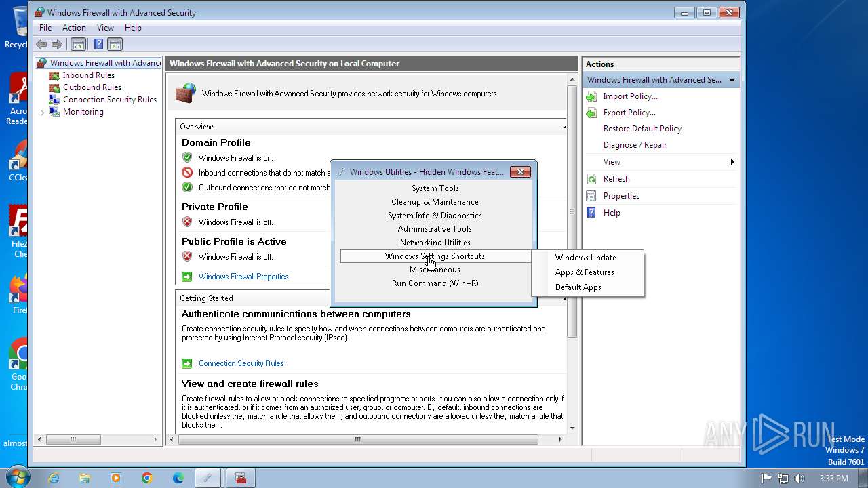Click the Windows Utilities taskbar button
The width and height of the screenshot is (868, 488).
click(209, 478)
